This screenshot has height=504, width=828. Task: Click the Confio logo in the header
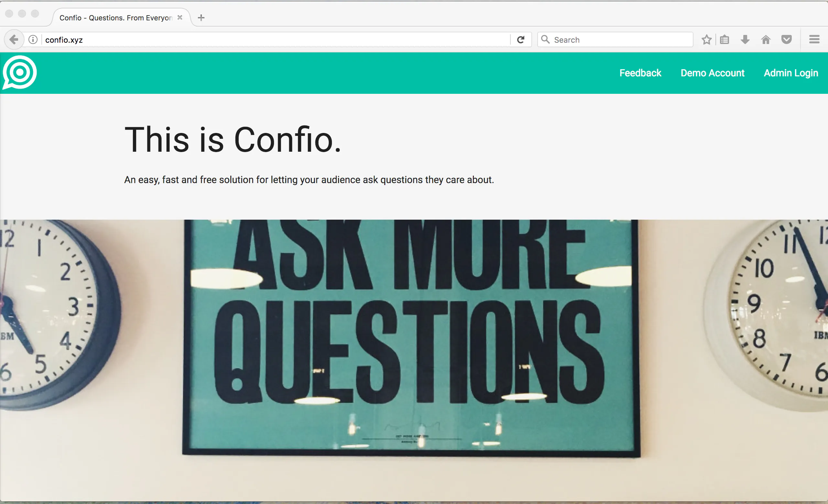pyautogui.click(x=19, y=72)
